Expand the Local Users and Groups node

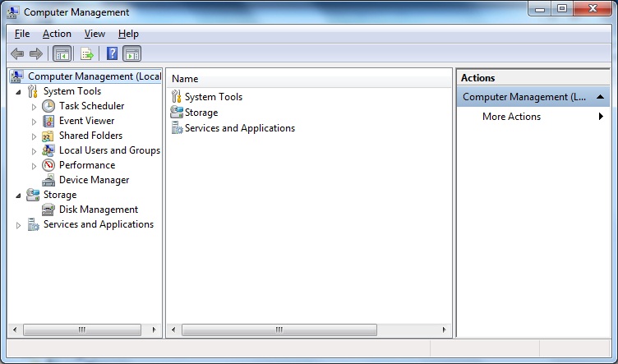point(34,151)
